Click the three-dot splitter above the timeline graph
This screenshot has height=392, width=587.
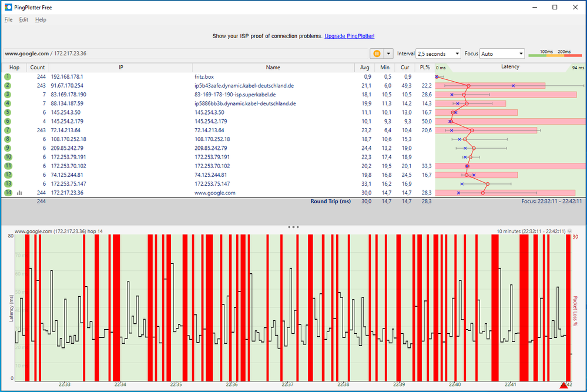click(x=294, y=226)
